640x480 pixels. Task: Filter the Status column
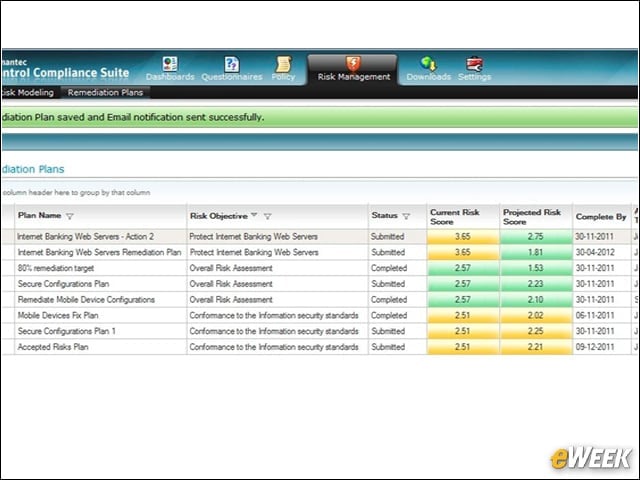coord(406,216)
